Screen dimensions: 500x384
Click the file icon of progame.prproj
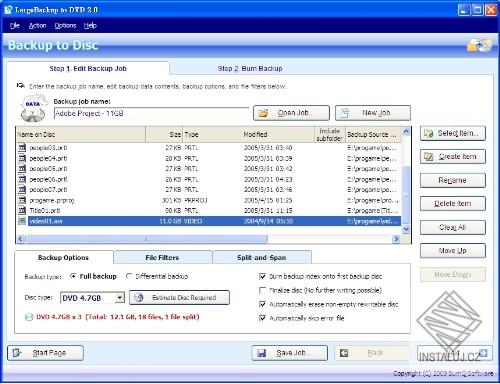22,200
